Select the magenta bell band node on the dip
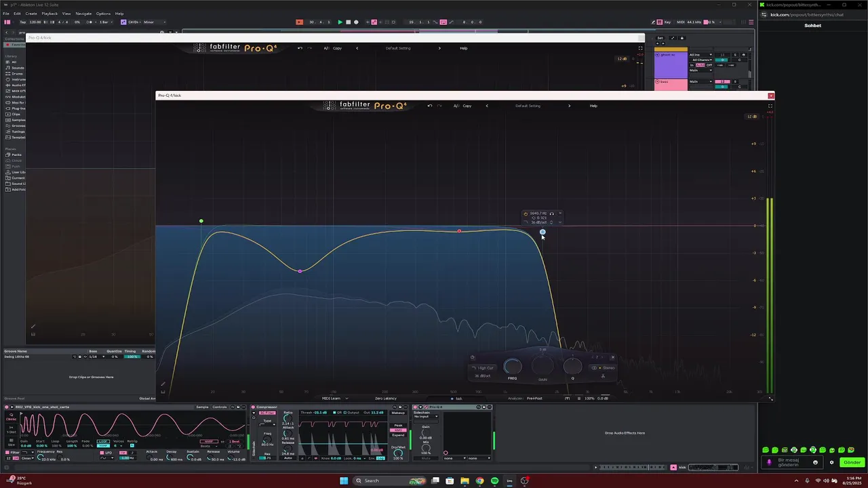Viewport: 868px width, 488px height. pyautogui.click(x=300, y=271)
